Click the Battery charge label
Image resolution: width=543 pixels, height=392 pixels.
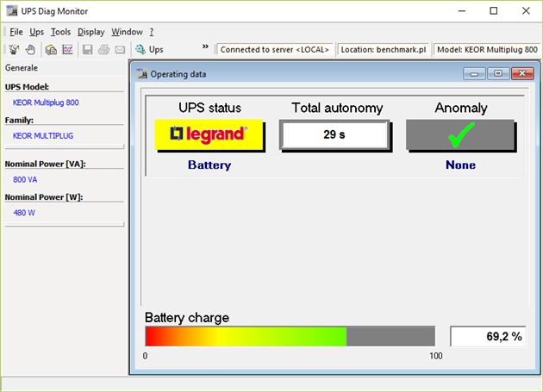[x=187, y=318]
